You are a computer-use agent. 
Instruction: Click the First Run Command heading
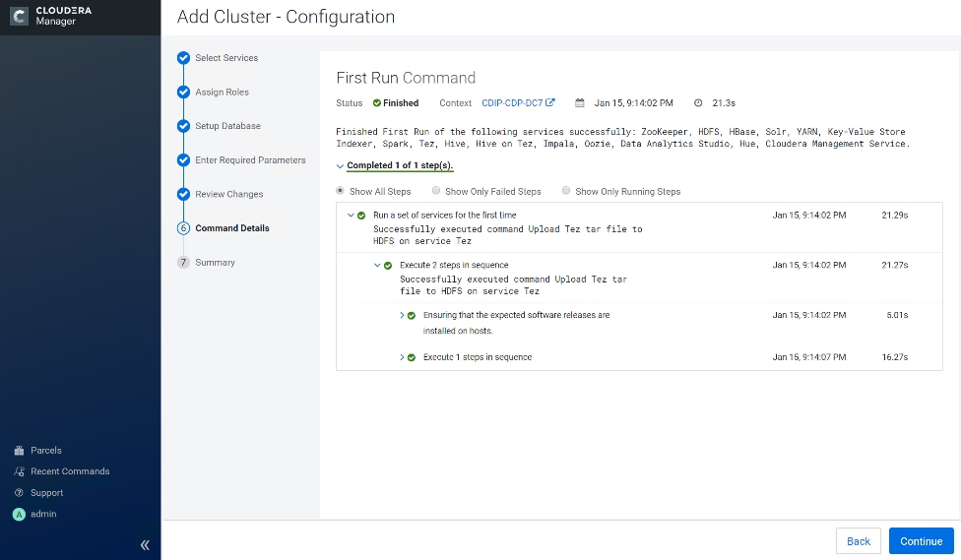406,78
